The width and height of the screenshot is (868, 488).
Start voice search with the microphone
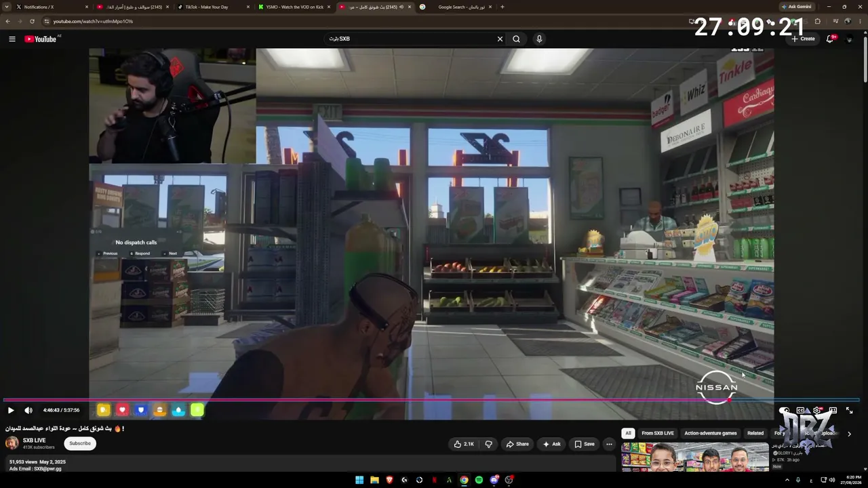point(539,39)
